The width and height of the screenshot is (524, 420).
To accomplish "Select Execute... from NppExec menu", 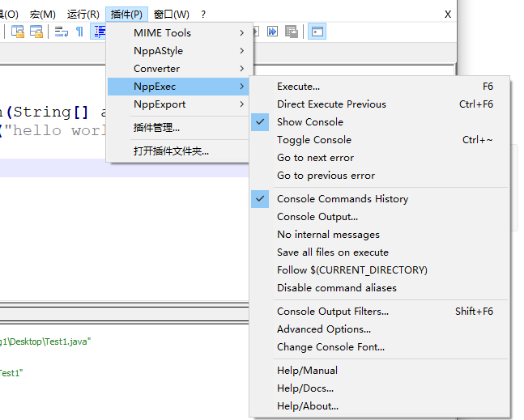I will 298,86.
